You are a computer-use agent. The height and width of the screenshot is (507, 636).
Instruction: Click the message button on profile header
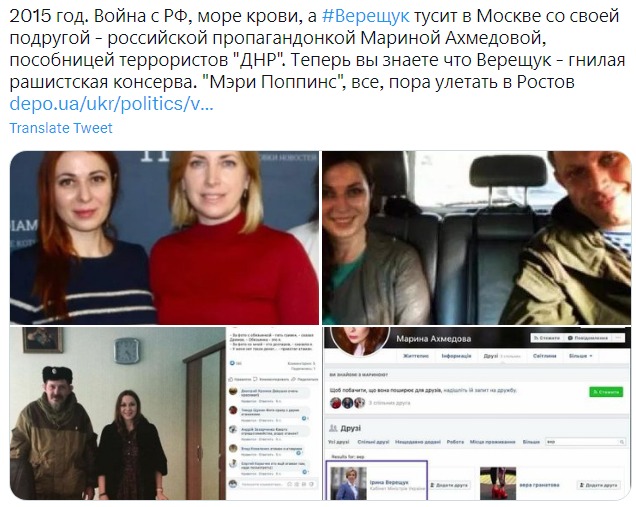pyautogui.click(x=588, y=338)
